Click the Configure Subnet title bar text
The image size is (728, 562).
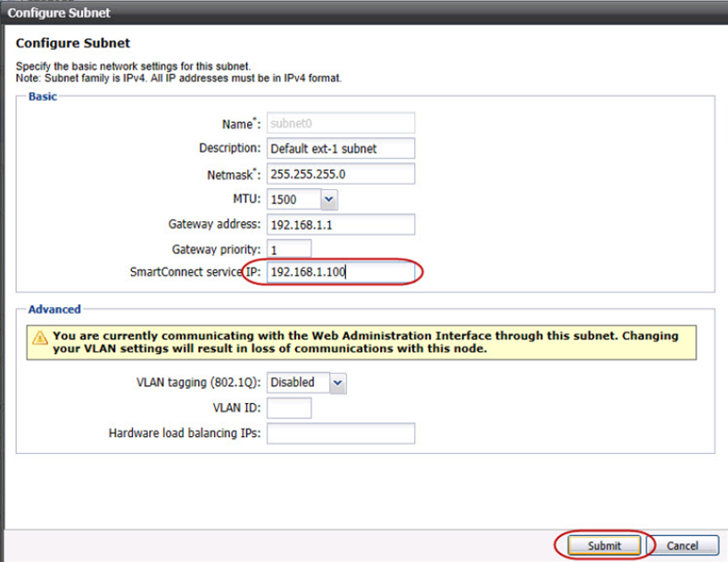pos(59,12)
